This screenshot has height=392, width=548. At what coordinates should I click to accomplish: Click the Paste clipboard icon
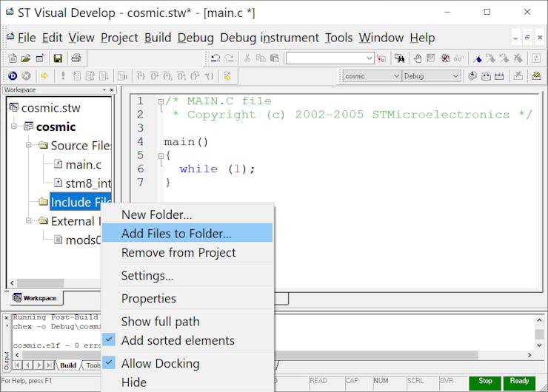(x=275, y=58)
